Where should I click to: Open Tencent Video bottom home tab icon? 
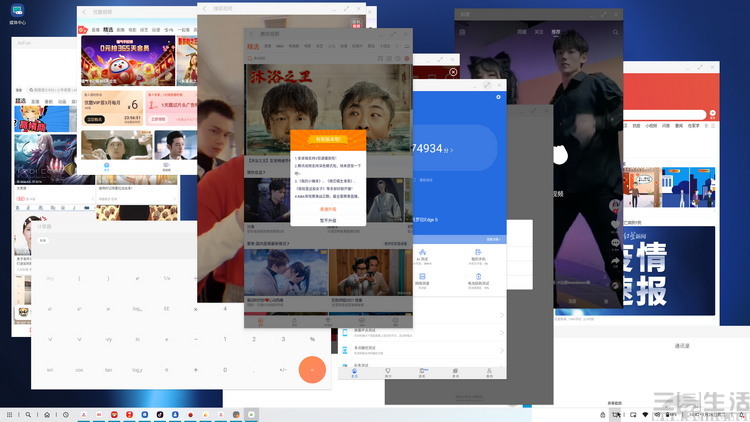click(261, 322)
